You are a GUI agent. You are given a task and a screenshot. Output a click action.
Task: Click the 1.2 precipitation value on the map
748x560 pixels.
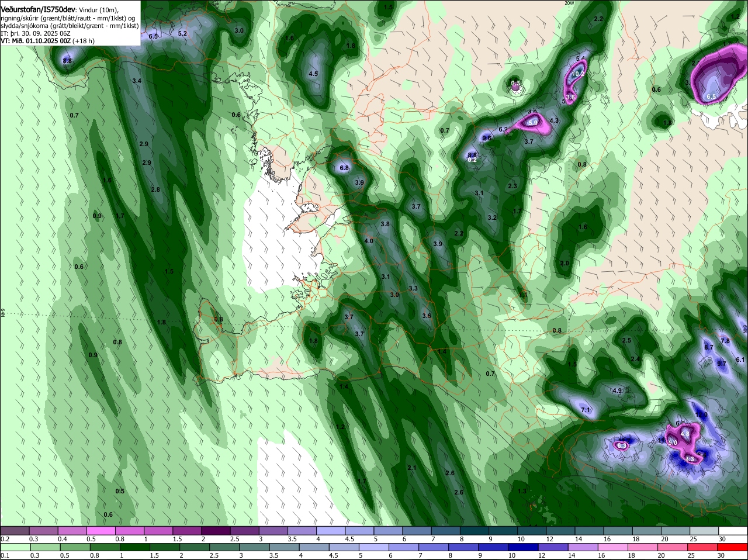click(x=341, y=427)
